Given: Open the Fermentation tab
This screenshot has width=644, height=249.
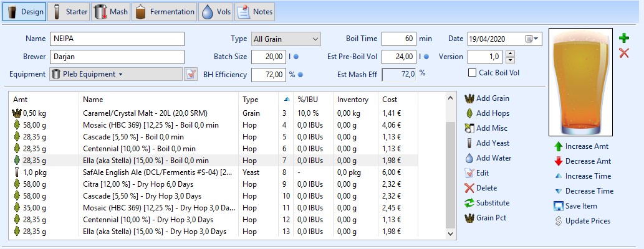Looking at the screenshot, I should (x=165, y=12).
